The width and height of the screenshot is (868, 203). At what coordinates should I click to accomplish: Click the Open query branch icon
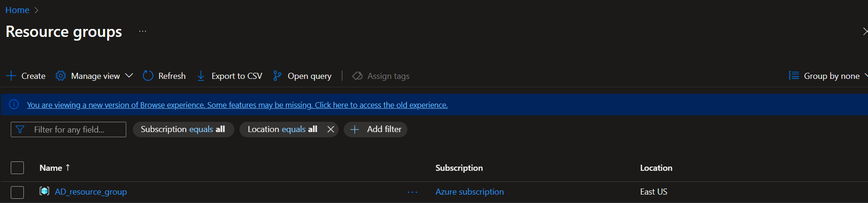pos(277,76)
